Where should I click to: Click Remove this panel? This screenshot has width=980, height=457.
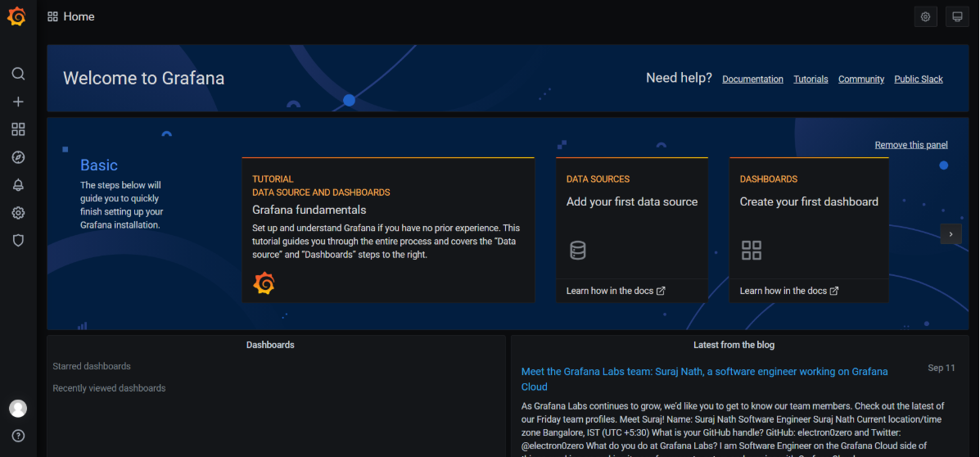tap(910, 145)
